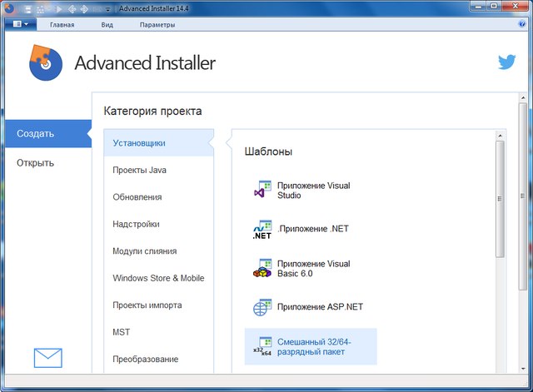
Task: Click the Visual Basic 6.0 template icon
Action: pos(262,269)
